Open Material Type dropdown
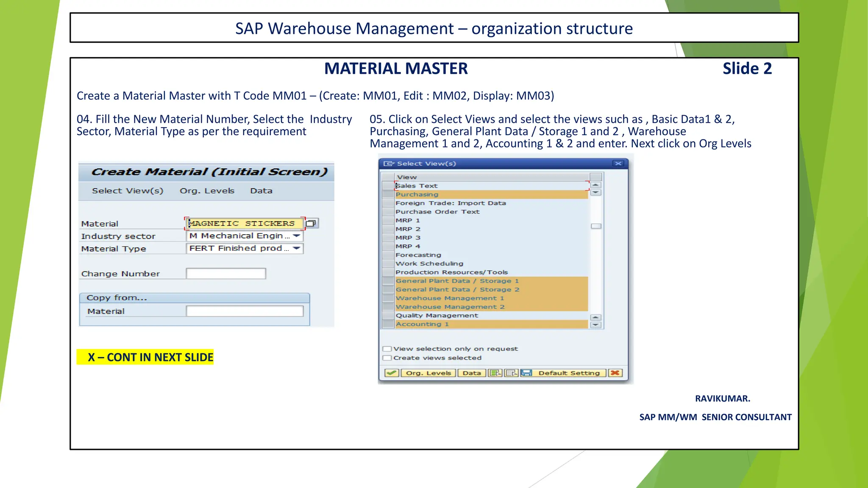Image resolution: width=868 pixels, height=488 pixels. click(x=297, y=248)
